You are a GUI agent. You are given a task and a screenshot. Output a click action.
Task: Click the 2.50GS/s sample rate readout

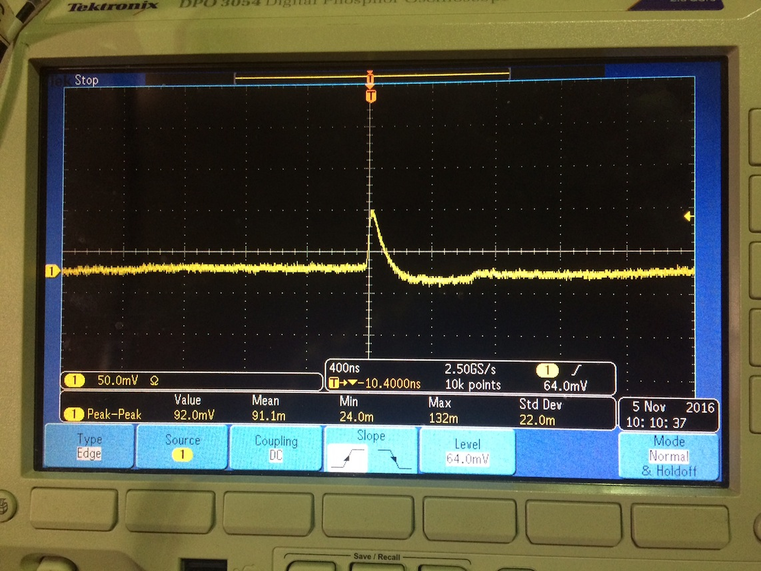click(470, 369)
